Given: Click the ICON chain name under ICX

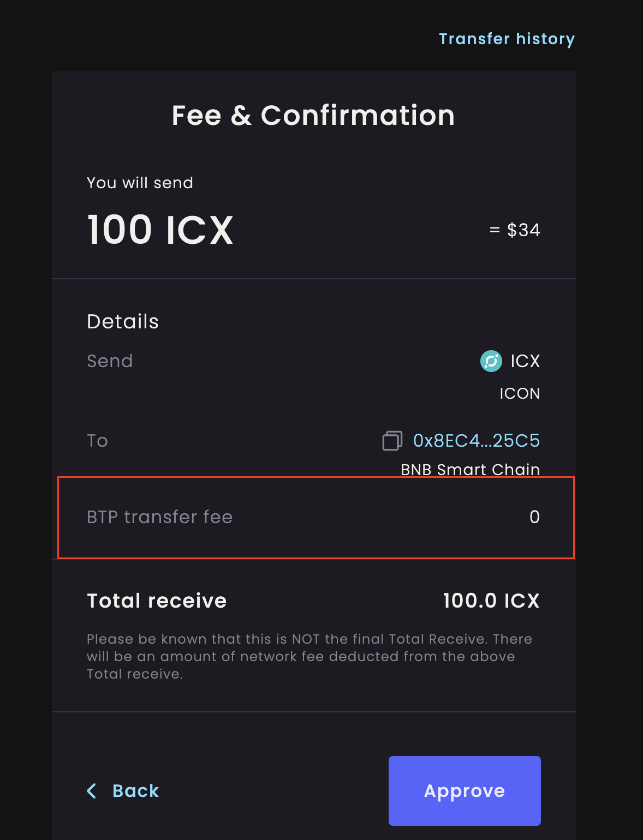Looking at the screenshot, I should pyautogui.click(x=520, y=393).
